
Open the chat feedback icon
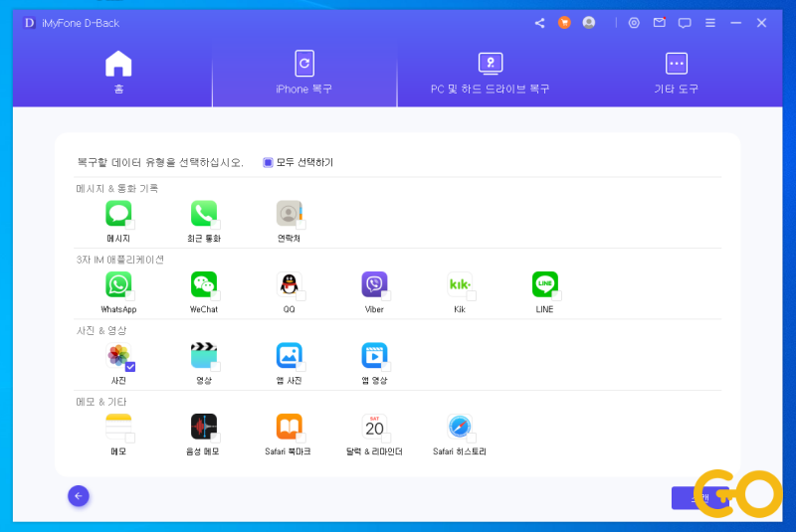685,23
